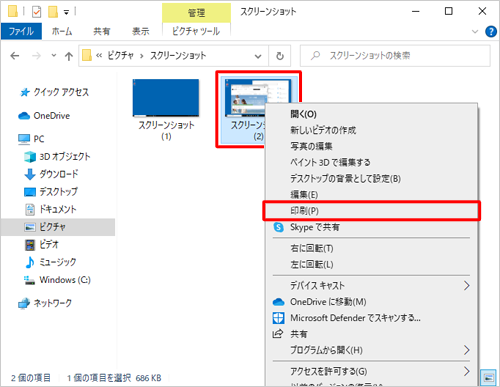Open ミュージック folder in sidebar

coord(51,262)
